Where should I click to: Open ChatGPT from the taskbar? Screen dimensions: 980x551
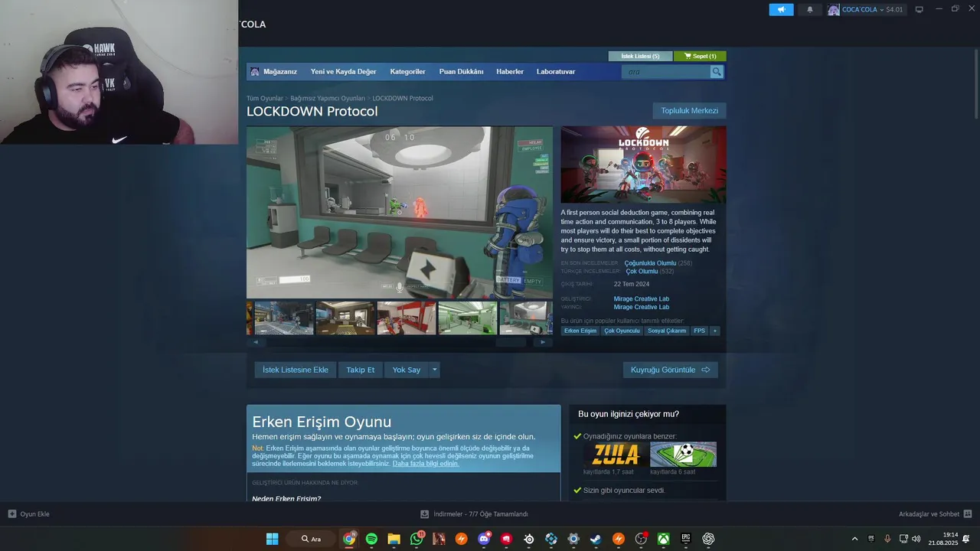(708, 539)
